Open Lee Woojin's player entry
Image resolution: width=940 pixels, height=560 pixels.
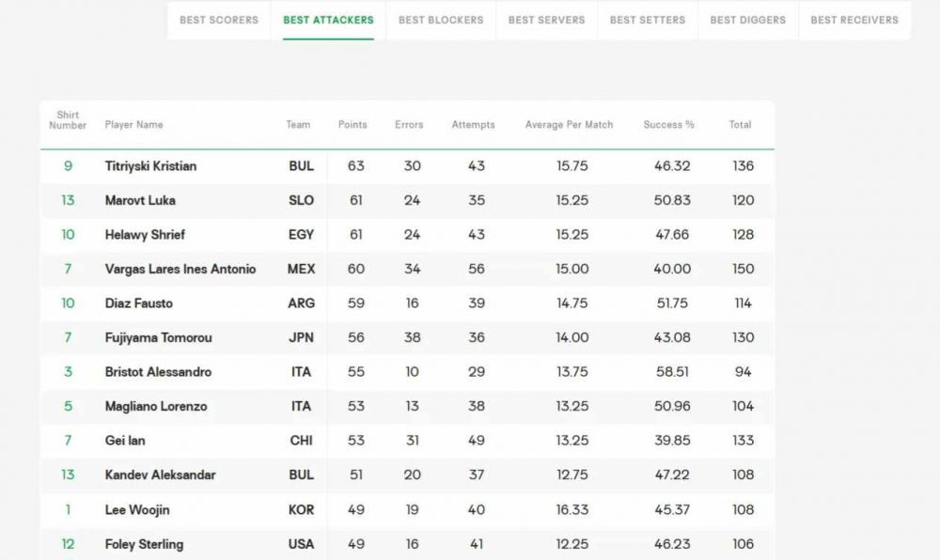(x=137, y=510)
